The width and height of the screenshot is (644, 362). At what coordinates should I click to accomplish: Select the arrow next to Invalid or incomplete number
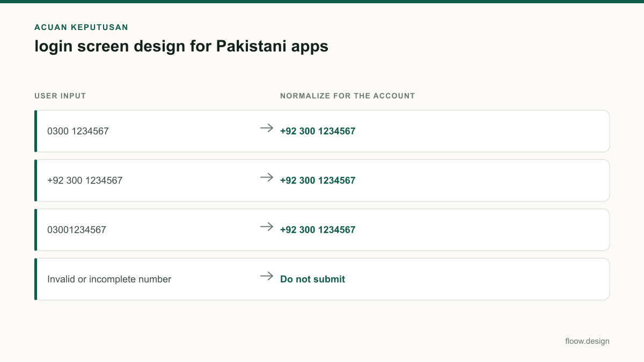pos(267,276)
